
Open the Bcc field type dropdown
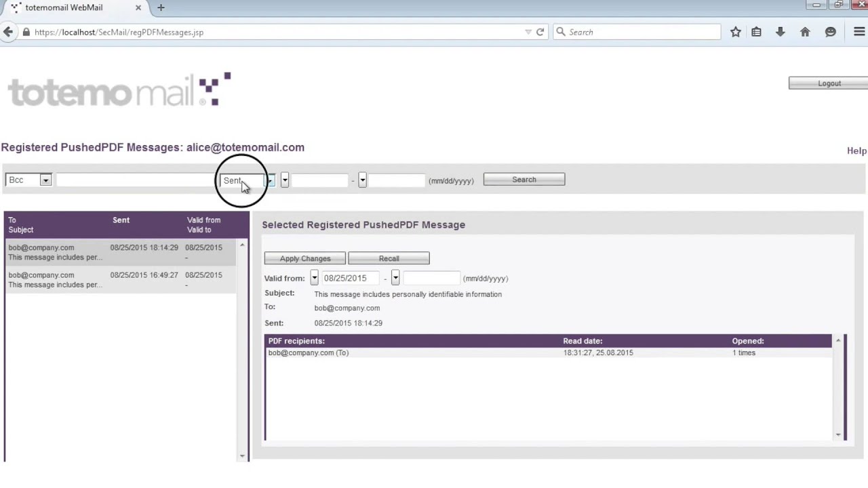28,180
